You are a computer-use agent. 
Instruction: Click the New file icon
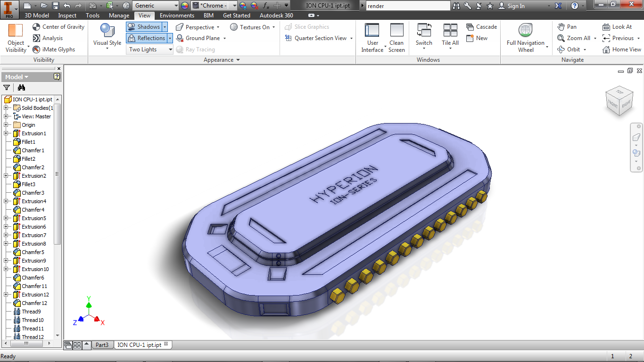pos(27,6)
